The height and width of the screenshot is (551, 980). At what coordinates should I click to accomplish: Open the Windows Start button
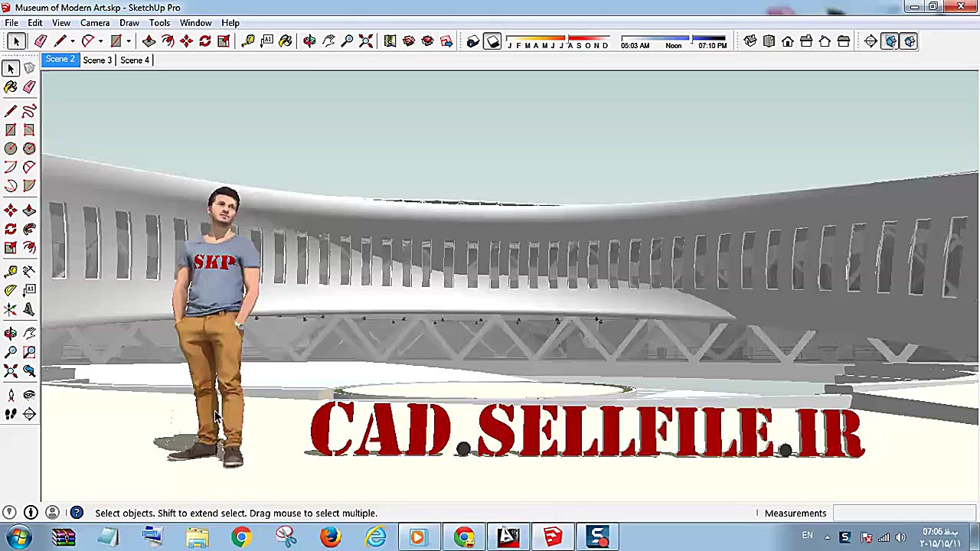pos(18,537)
